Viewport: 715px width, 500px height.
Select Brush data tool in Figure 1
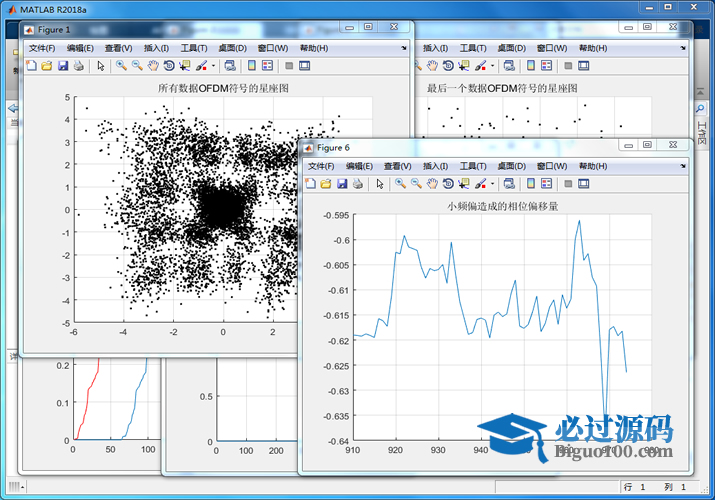coord(201,66)
